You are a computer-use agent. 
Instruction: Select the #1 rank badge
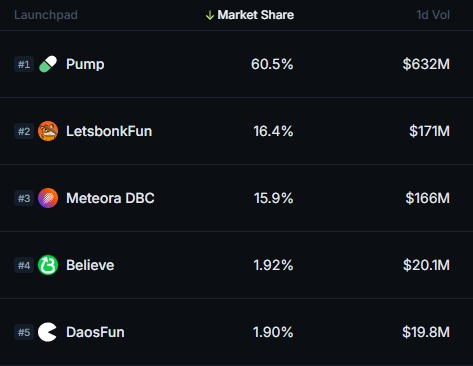pyautogui.click(x=24, y=64)
